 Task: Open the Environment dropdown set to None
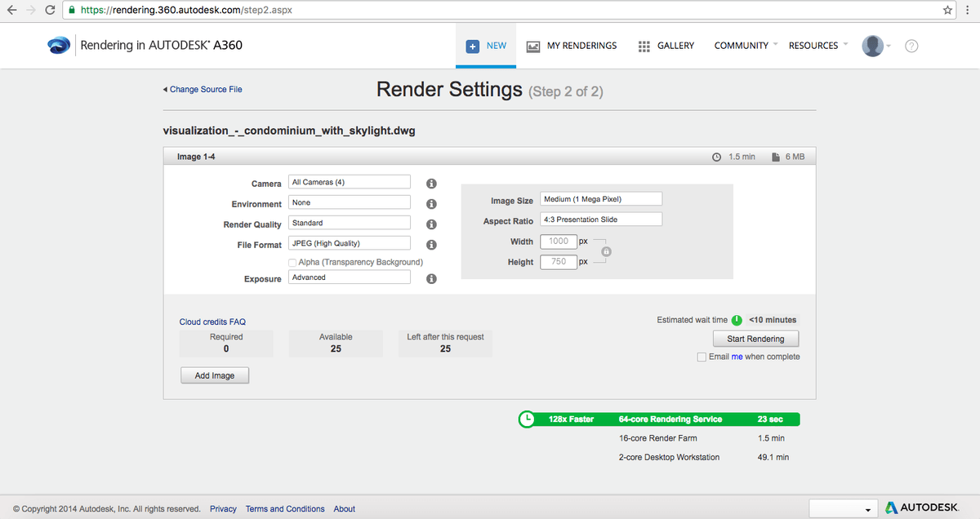350,202
